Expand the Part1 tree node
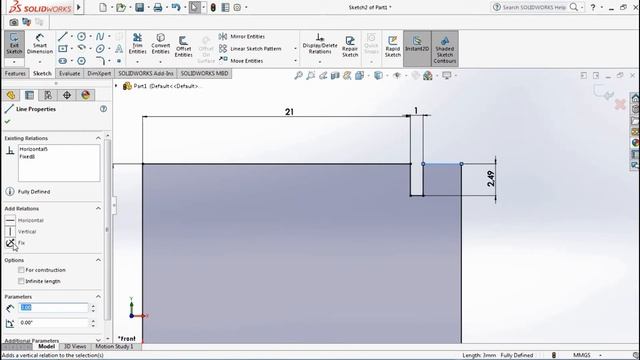Image resolution: width=640 pixels, height=360 pixels. click(116, 86)
